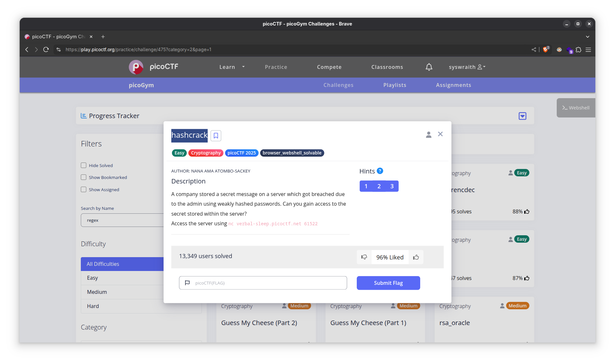Close the picoCTF browser tab

(91, 37)
